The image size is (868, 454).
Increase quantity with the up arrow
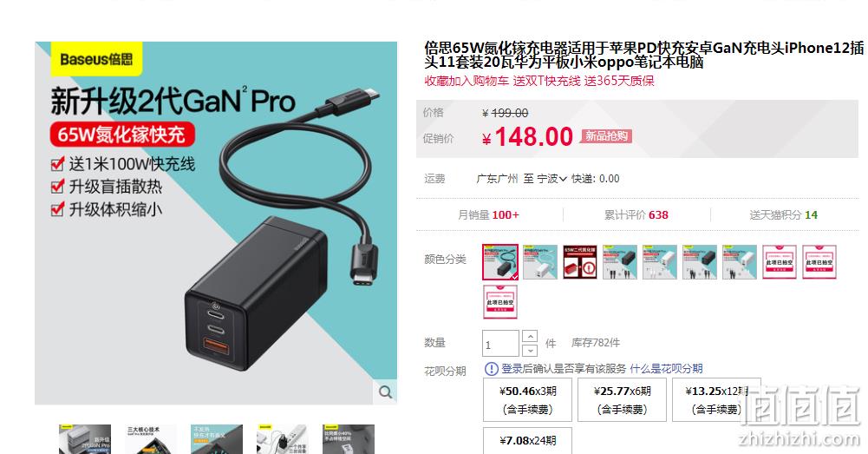point(530,337)
